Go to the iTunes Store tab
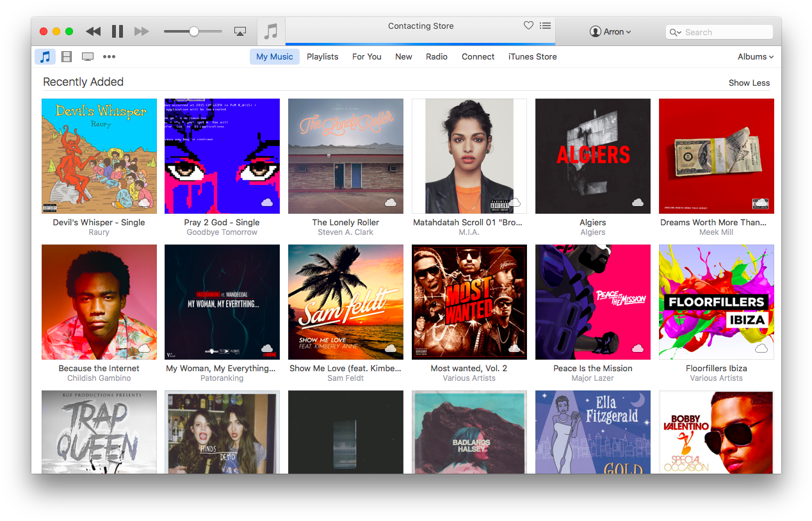 [532, 56]
